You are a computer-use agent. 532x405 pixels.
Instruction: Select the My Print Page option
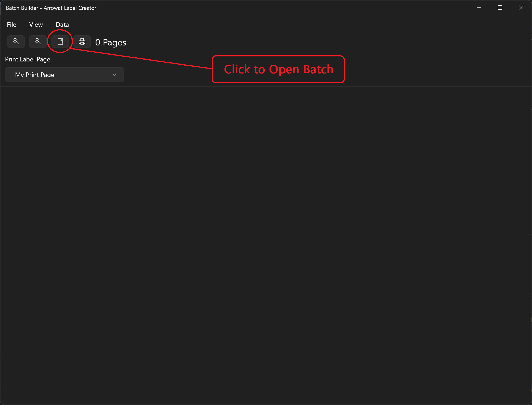pyautogui.click(x=64, y=74)
